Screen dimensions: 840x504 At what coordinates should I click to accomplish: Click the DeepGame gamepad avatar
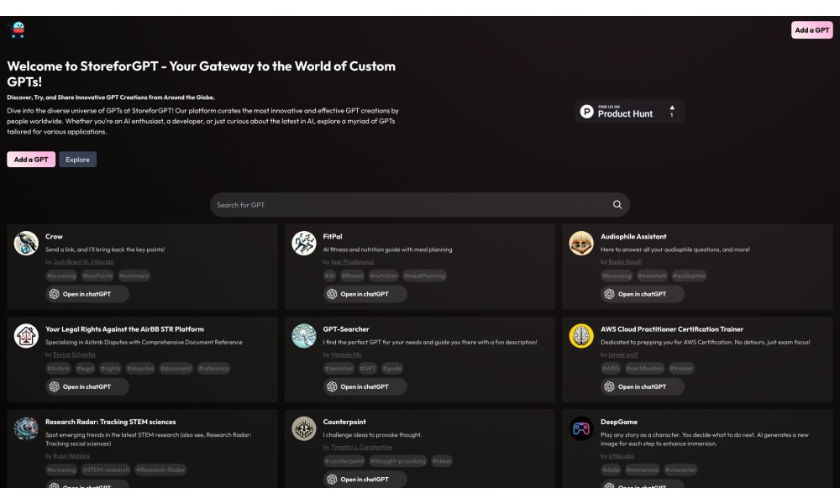tap(581, 428)
